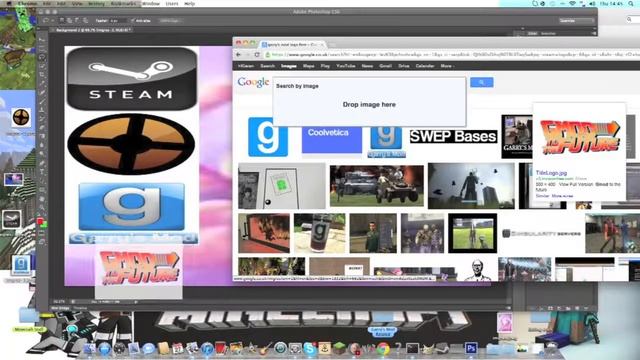
Task: Open the Photoshop icon in the Dock
Action: coord(471,349)
